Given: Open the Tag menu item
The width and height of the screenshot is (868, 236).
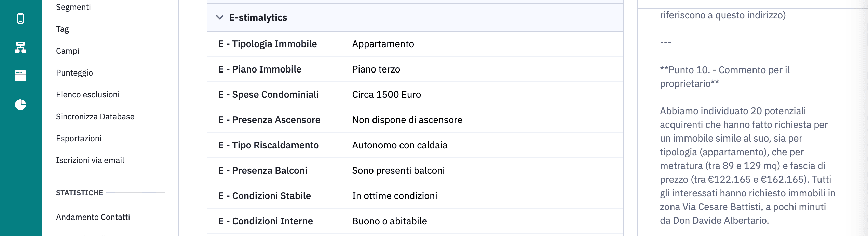Looking at the screenshot, I should [63, 29].
